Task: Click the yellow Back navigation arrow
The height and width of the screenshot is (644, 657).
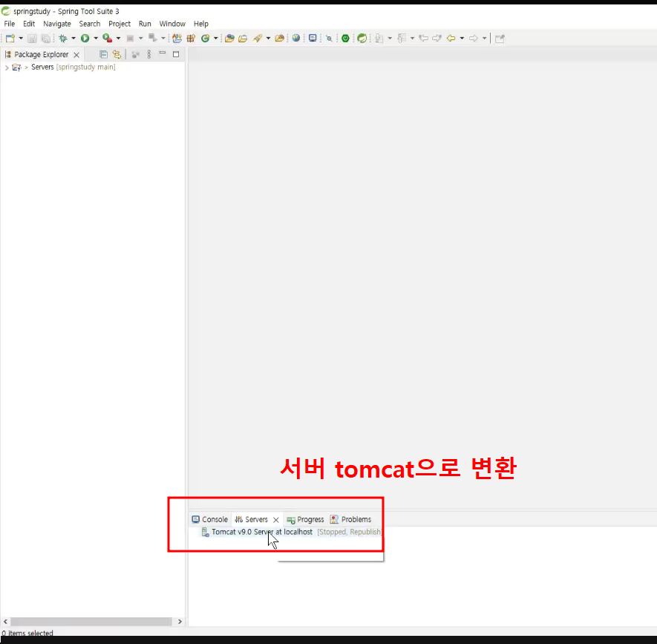Action: (451, 39)
